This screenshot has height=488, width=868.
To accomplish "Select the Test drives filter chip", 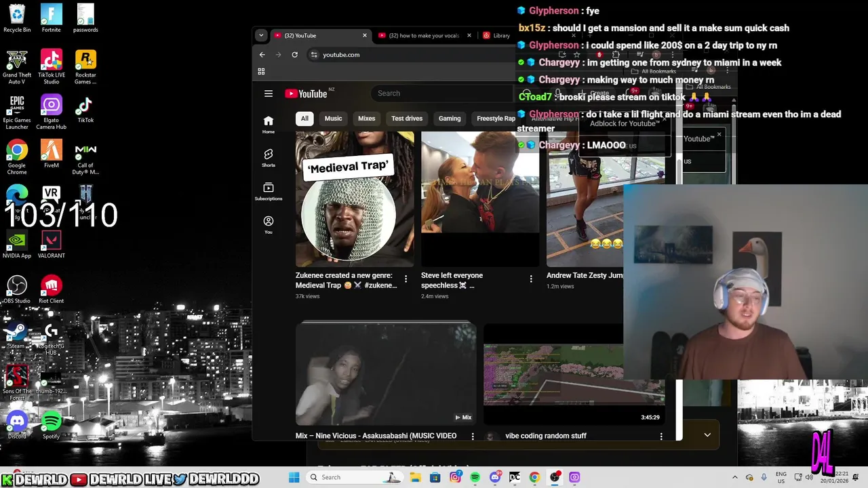I will (x=407, y=119).
